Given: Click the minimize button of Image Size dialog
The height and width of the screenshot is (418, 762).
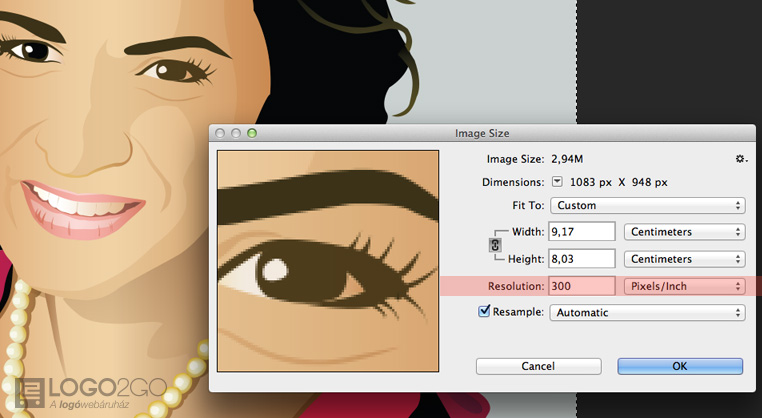Looking at the screenshot, I should pos(237,133).
